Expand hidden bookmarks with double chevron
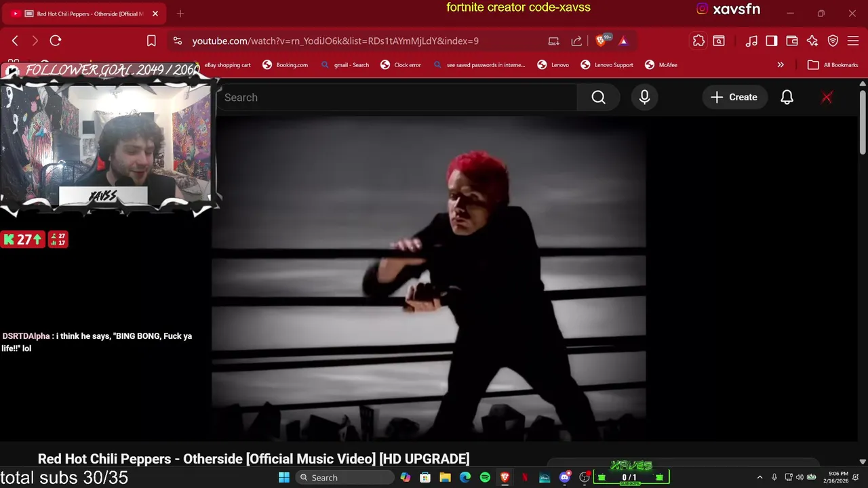The height and width of the screenshot is (488, 868). (x=781, y=65)
